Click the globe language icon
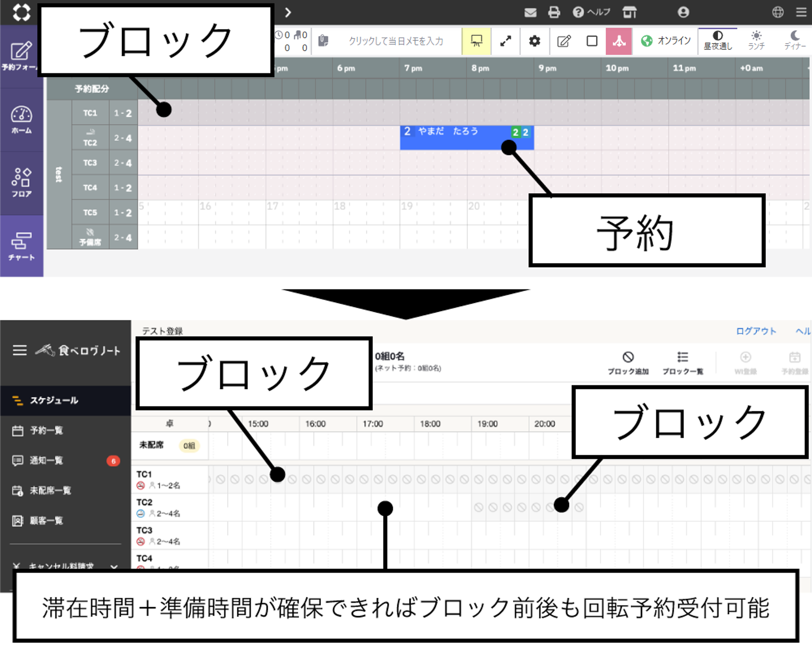The height and width of the screenshot is (650, 812). 778,12
